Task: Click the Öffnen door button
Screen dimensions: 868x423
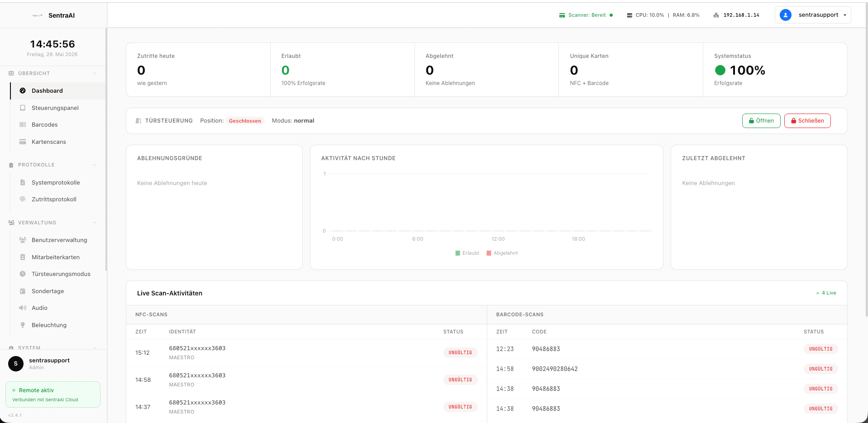Action: (x=761, y=121)
